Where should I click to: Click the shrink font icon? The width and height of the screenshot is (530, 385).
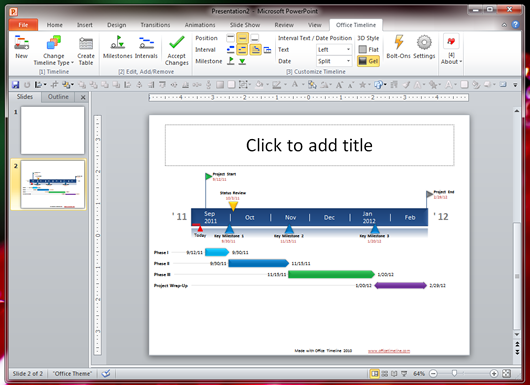point(351,85)
